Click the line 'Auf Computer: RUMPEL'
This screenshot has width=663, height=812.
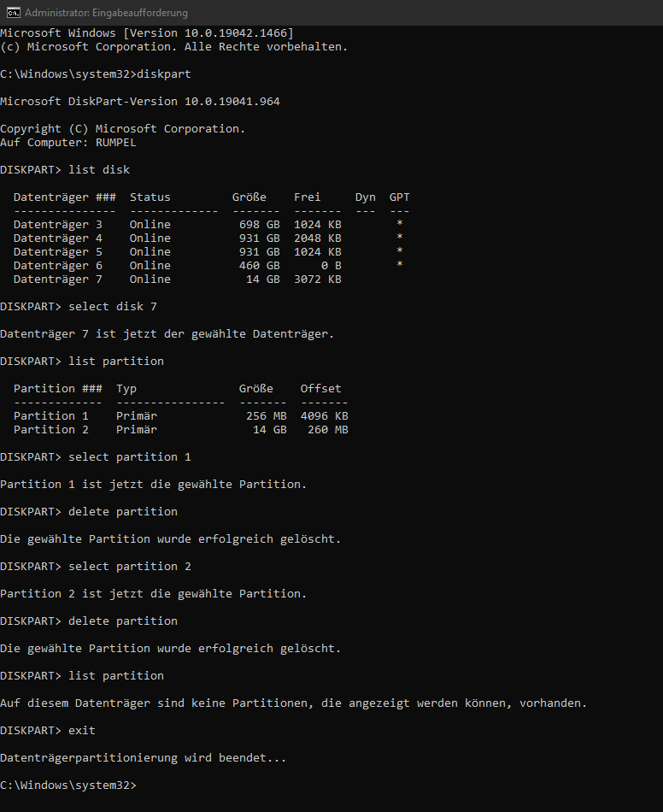click(x=68, y=143)
